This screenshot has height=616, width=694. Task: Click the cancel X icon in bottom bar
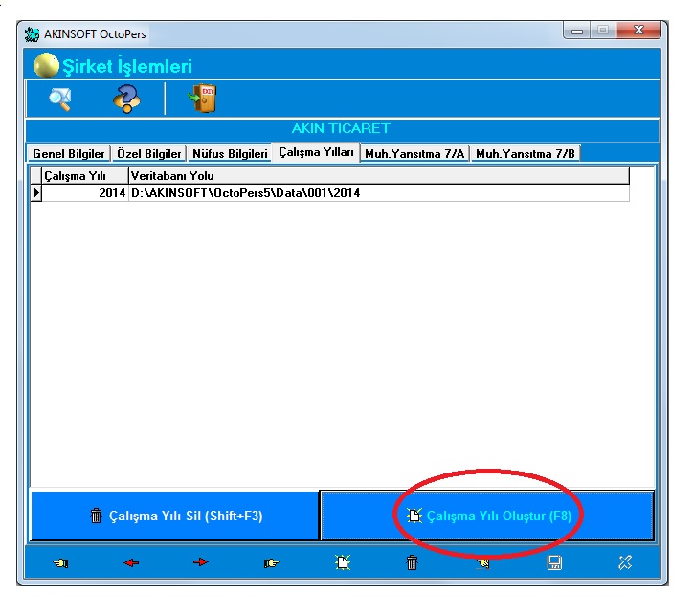click(x=625, y=562)
